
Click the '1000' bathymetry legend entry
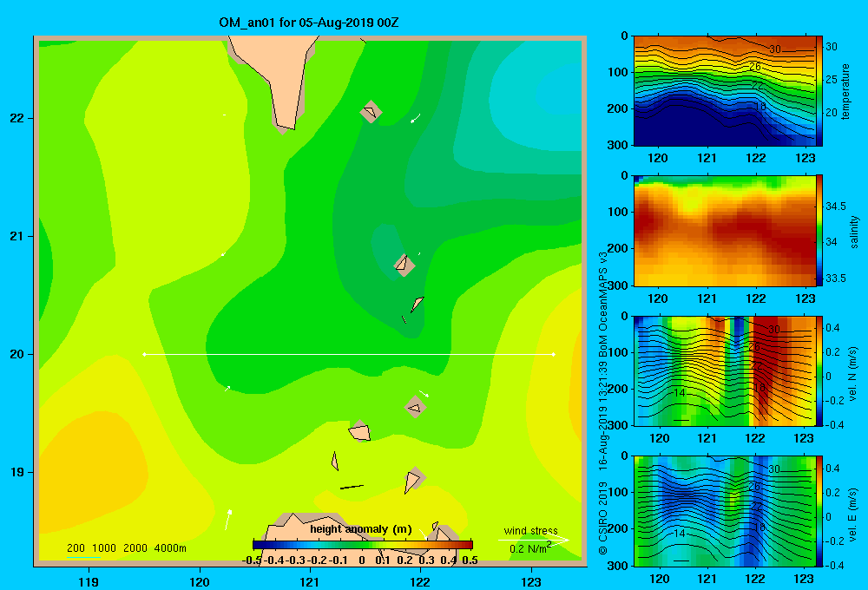[x=104, y=548]
